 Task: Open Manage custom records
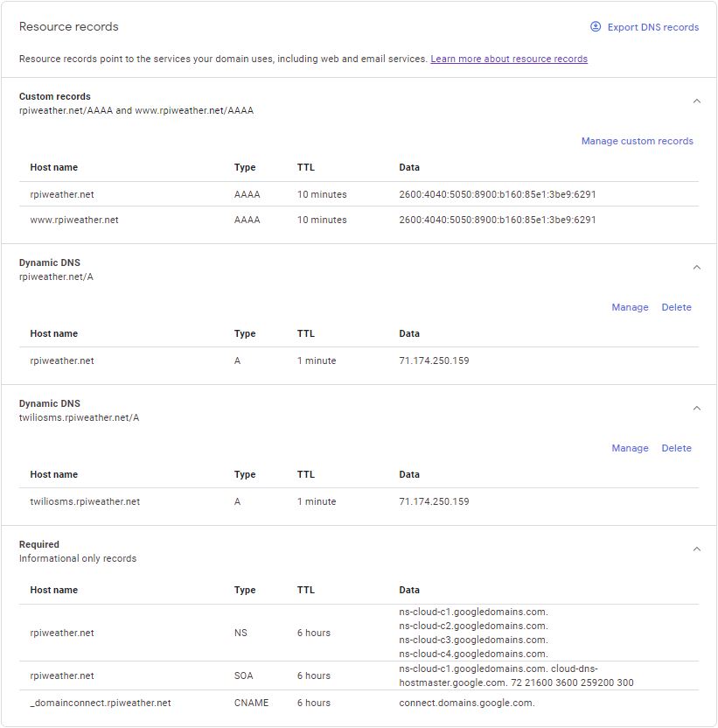pos(637,141)
